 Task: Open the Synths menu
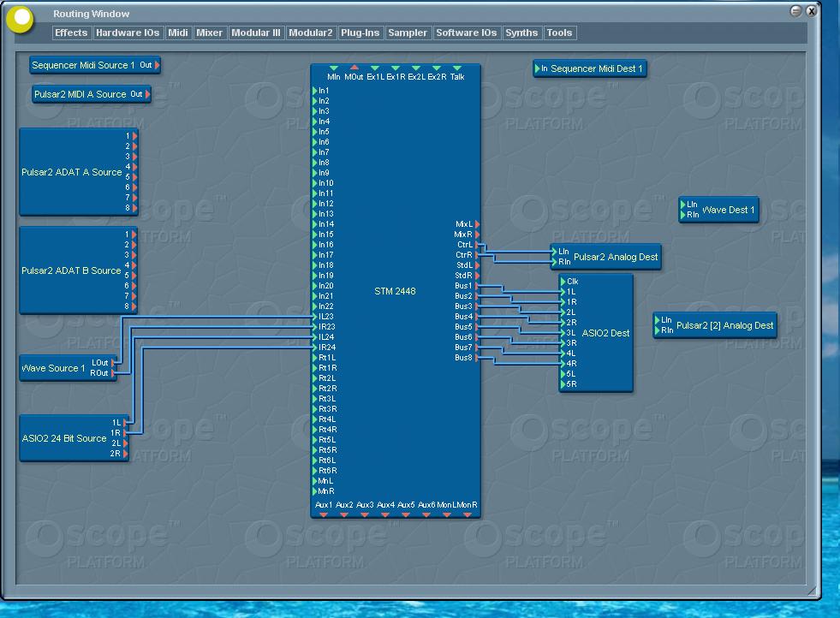tap(521, 33)
